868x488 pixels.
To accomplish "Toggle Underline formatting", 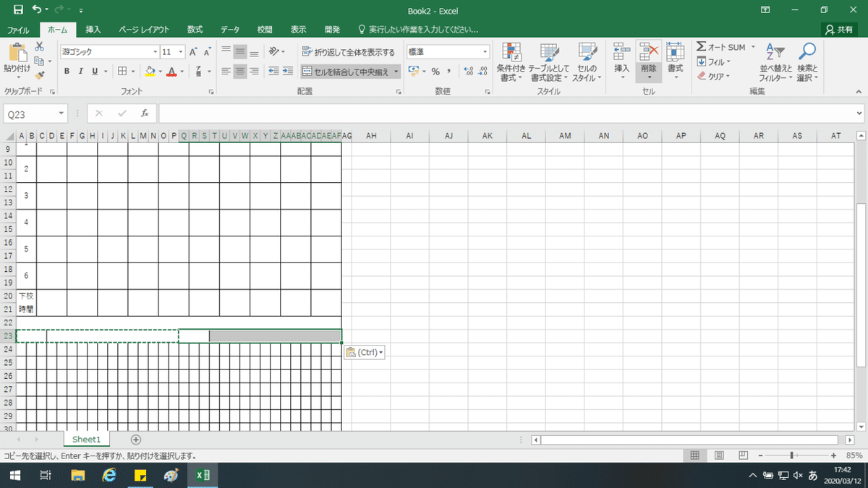I will click(95, 71).
